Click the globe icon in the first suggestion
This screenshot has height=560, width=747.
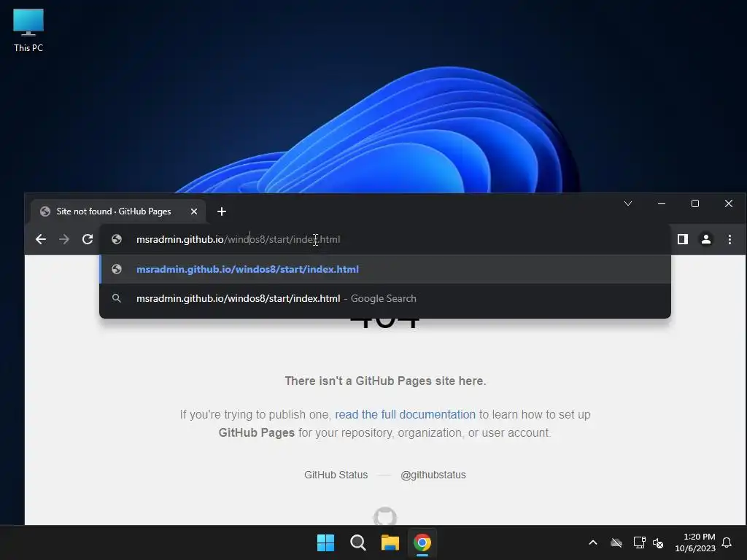click(117, 269)
